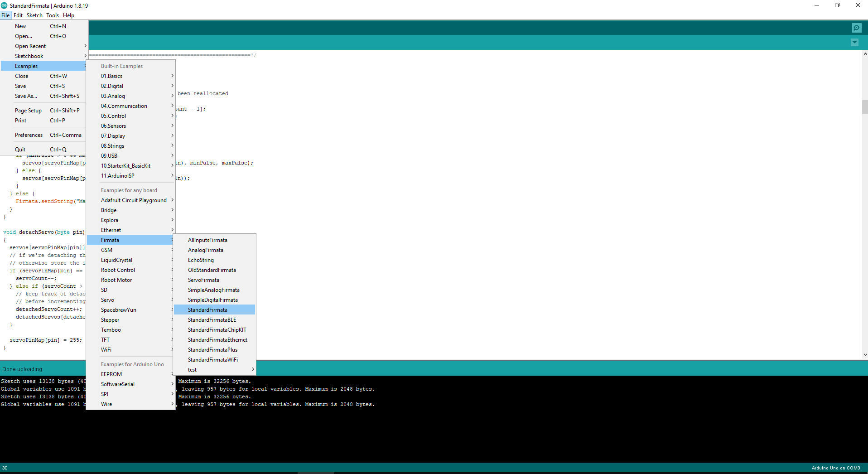The height and width of the screenshot is (474, 868).
Task: Click the Arduino app icon in title bar
Action: pos(4,5)
